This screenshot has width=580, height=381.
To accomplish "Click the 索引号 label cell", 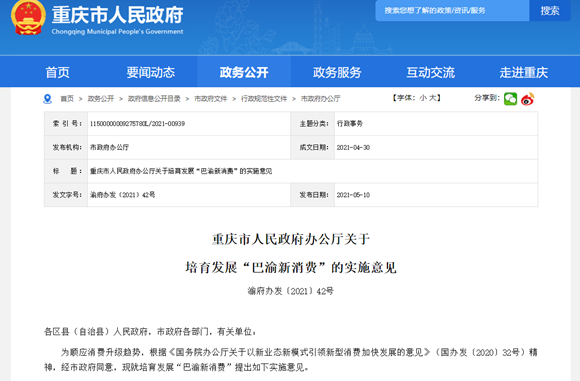I will pos(66,124).
